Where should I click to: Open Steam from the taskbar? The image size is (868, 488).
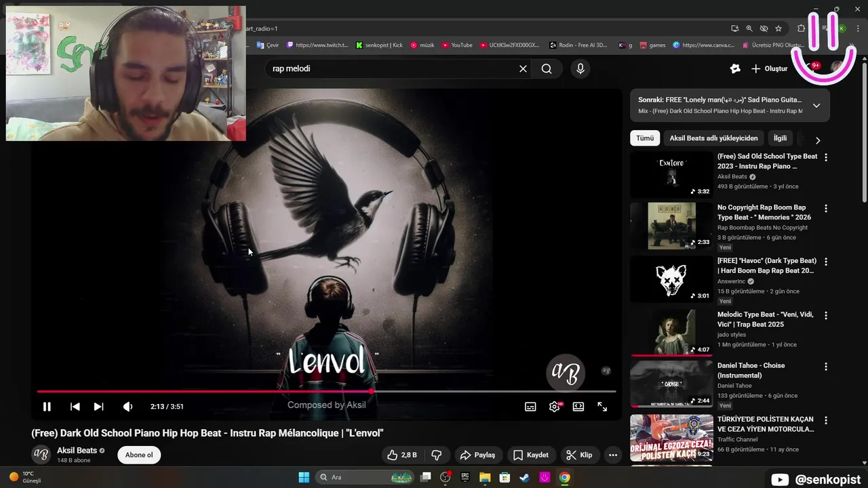tap(524, 477)
